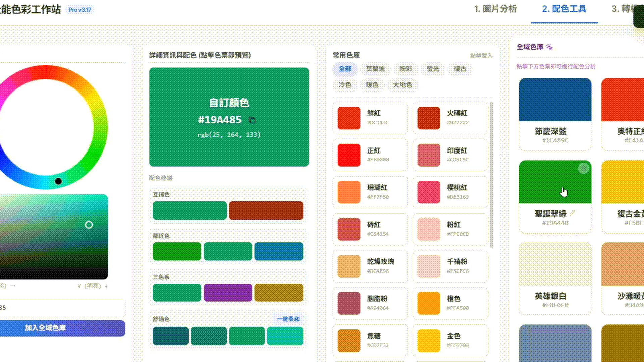This screenshot has width=644, height=362.
Task: Switch on the 冷色 filter
Action: 345,85
